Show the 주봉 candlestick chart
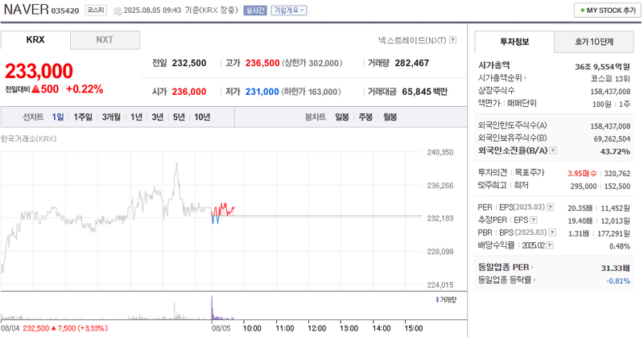This screenshot has height=337, width=644. point(365,117)
